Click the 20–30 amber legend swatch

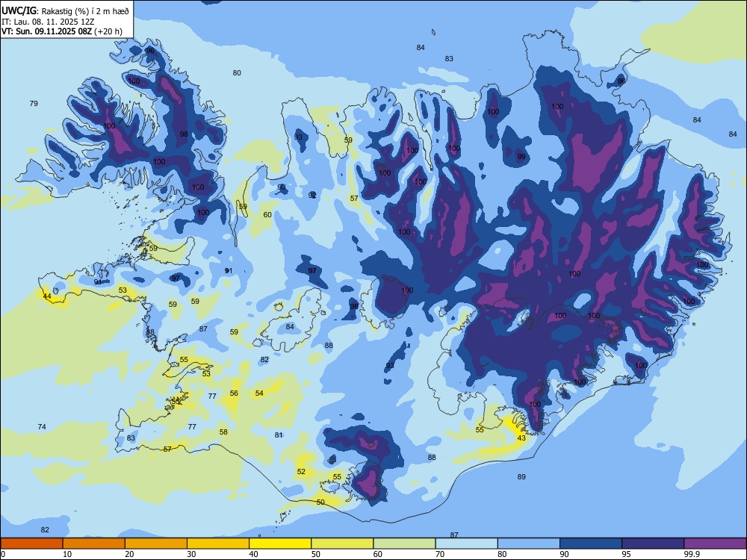(x=156, y=544)
